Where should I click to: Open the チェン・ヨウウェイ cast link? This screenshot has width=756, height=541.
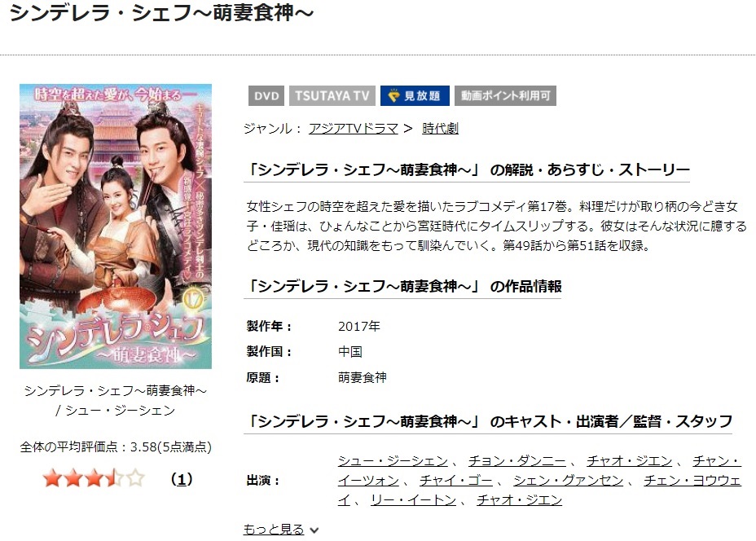(x=692, y=482)
